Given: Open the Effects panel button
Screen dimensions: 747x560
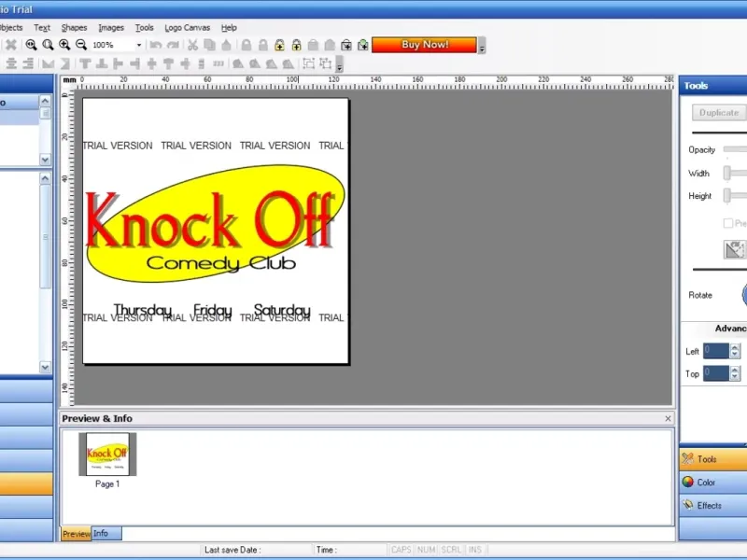Looking at the screenshot, I should [x=713, y=505].
